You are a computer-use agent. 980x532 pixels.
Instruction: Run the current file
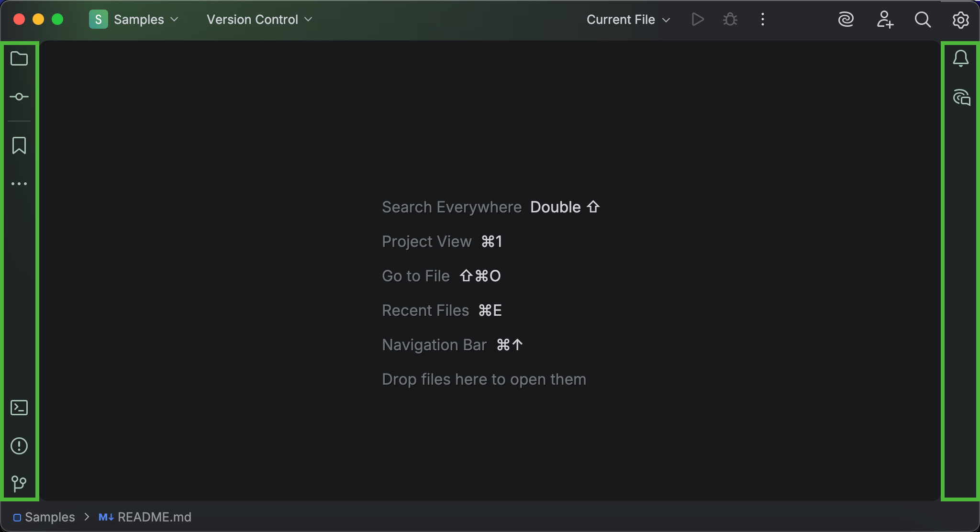[698, 20]
